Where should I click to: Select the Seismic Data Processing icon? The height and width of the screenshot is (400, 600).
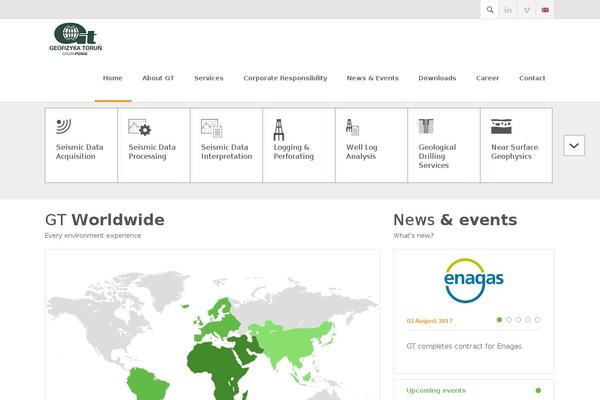[139, 128]
